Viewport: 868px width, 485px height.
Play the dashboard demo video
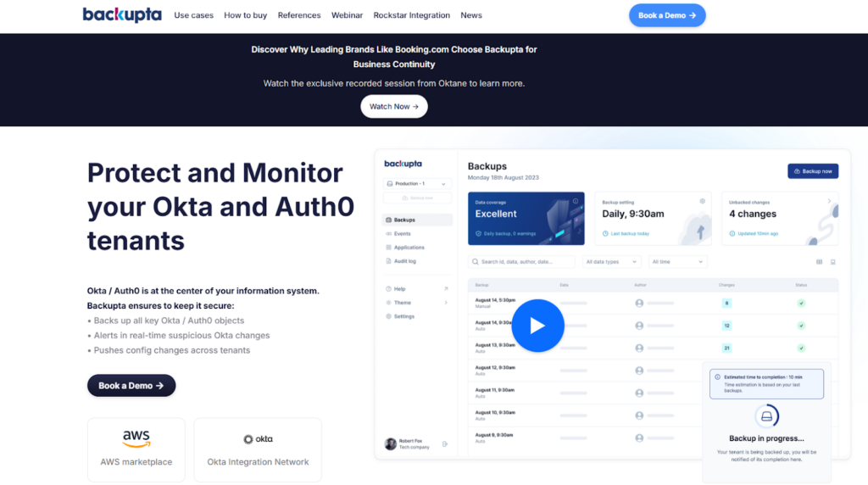point(537,326)
